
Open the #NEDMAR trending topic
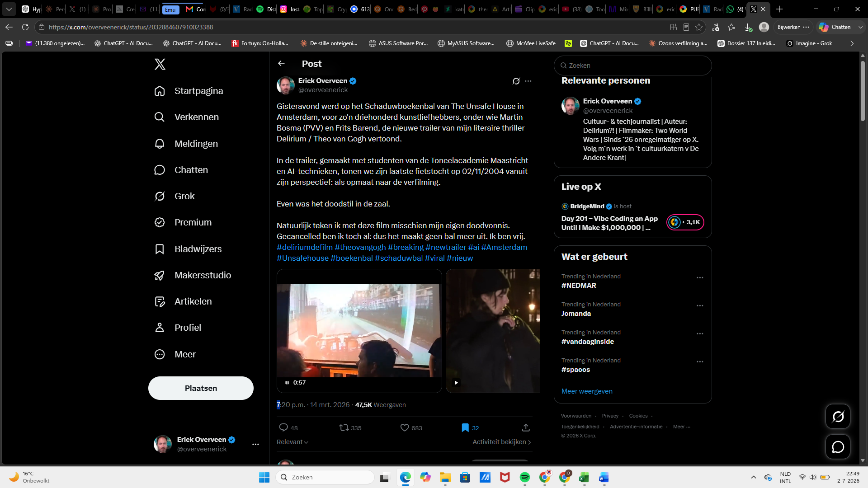tap(579, 286)
